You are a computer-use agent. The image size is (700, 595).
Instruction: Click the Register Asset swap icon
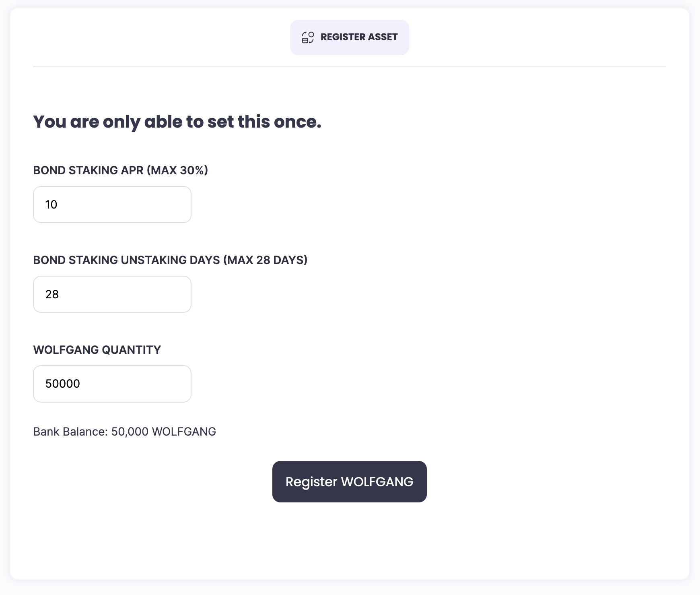(308, 37)
